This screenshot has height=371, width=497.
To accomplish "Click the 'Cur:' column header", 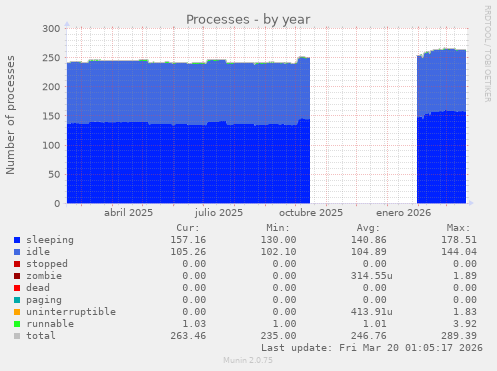I will (x=188, y=228).
